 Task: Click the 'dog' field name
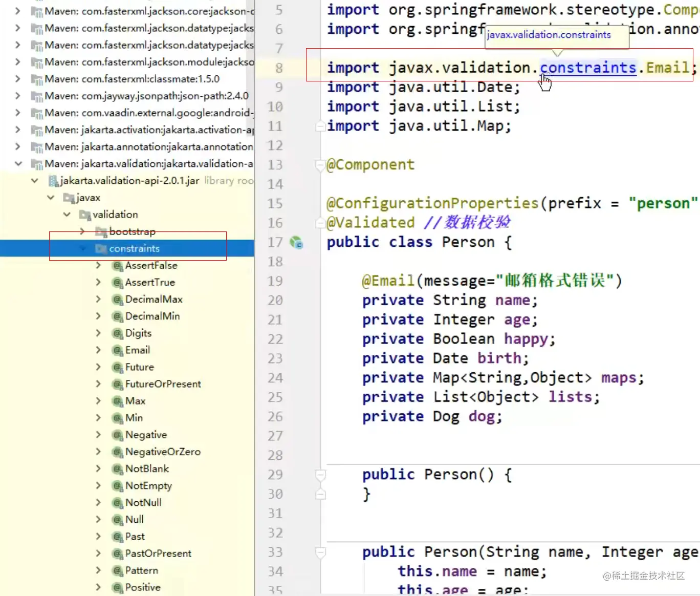482,417
